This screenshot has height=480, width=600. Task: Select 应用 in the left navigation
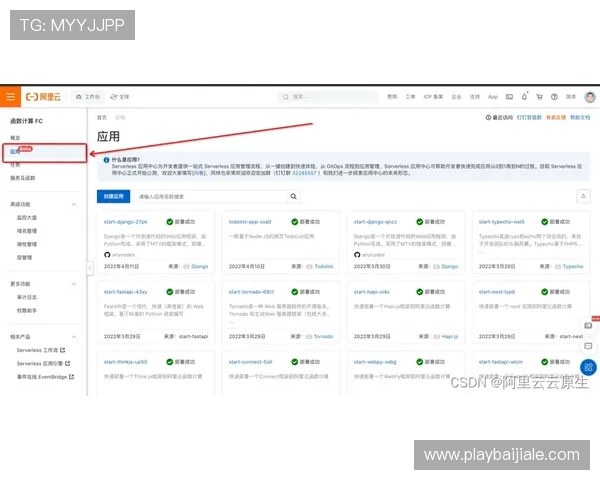15,151
